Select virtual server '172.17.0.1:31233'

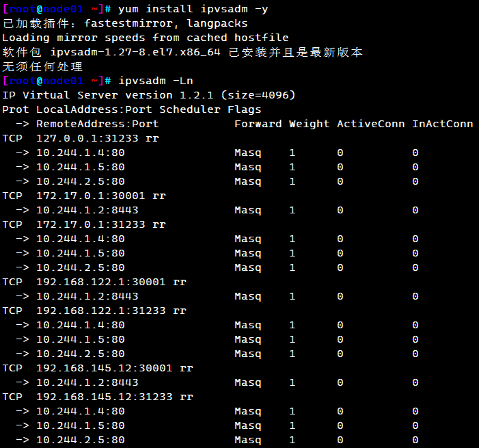(91, 224)
